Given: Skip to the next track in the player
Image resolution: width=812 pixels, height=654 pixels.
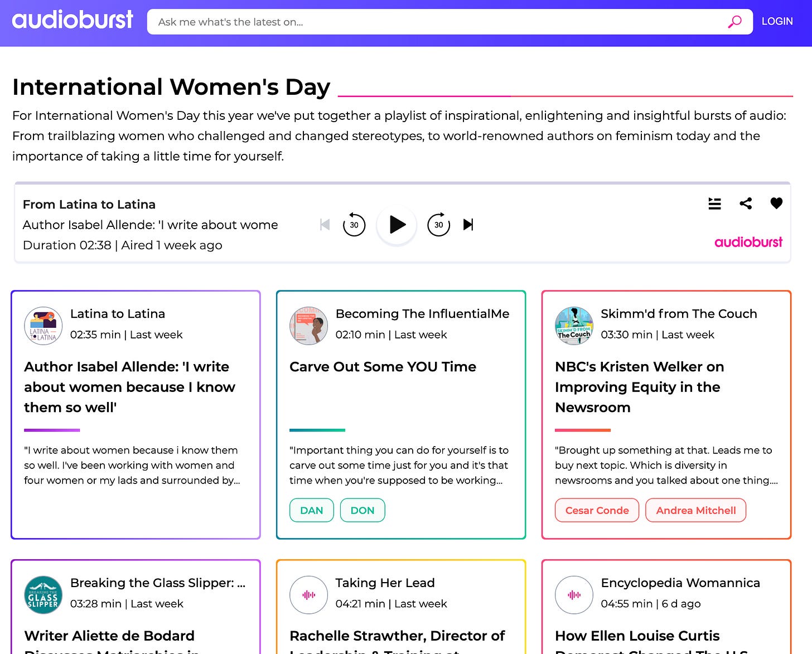Looking at the screenshot, I should (468, 225).
